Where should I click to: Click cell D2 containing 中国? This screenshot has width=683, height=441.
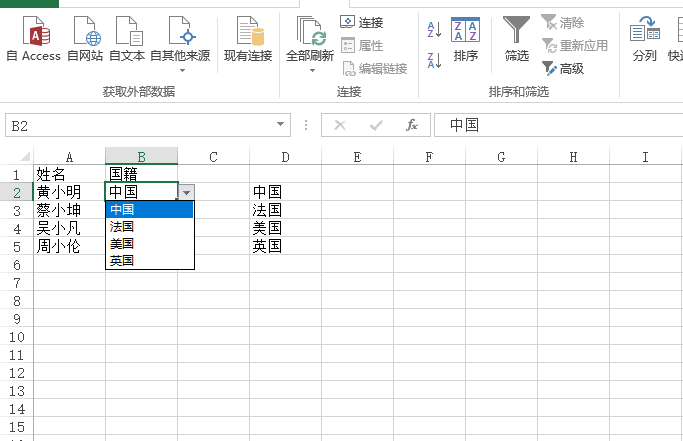[285, 192]
